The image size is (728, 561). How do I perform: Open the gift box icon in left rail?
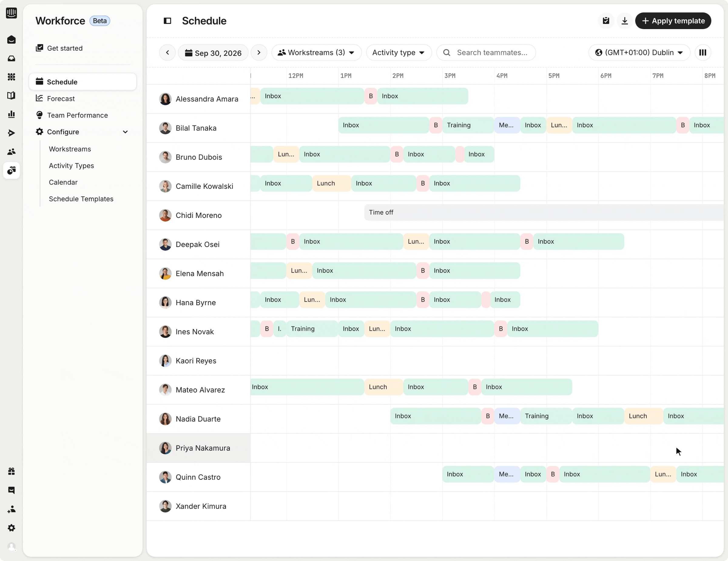[x=11, y=471]
